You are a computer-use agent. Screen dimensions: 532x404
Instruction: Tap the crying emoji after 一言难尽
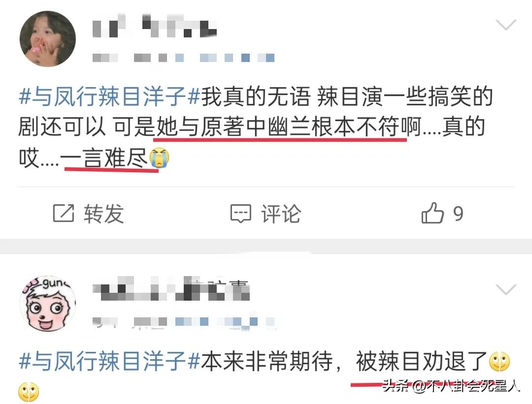coord(160,158)
